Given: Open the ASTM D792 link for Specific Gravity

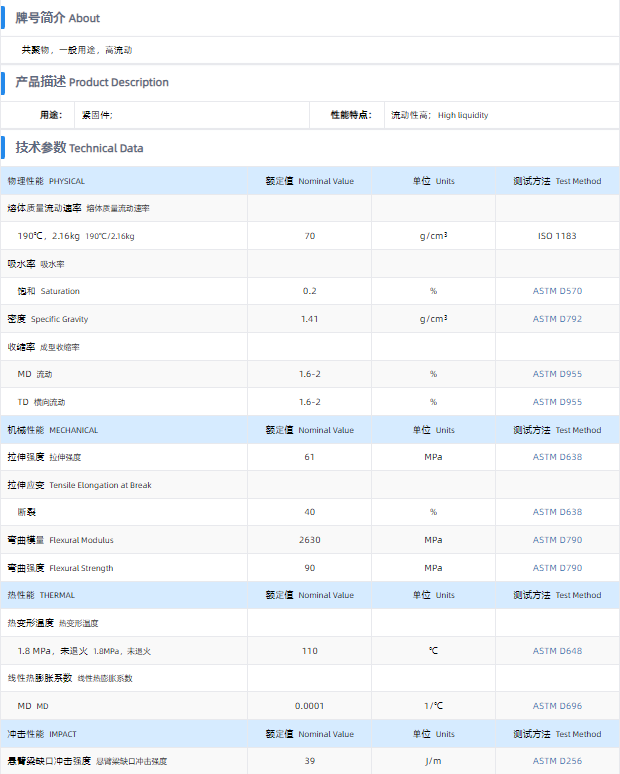Looking at the screenshot, I should pyautogui.click(x=557, y=319).
